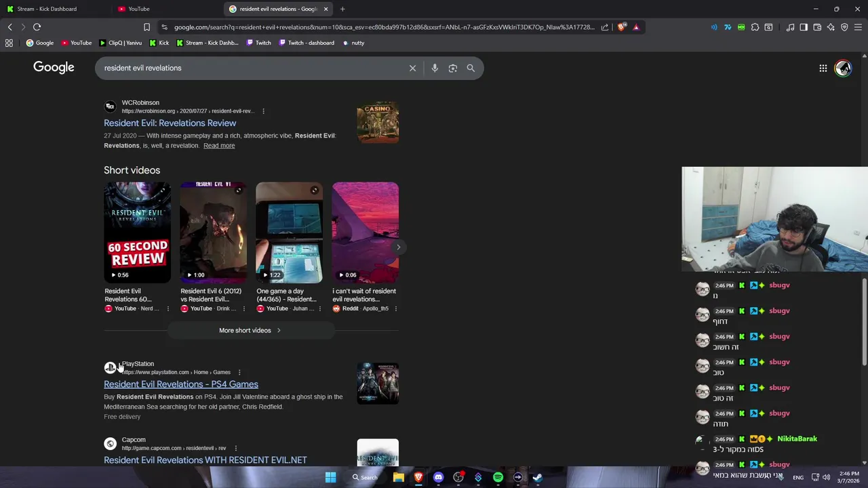868x488 pixels.
Task: Expand More short videos
Action: pos(250,330)
